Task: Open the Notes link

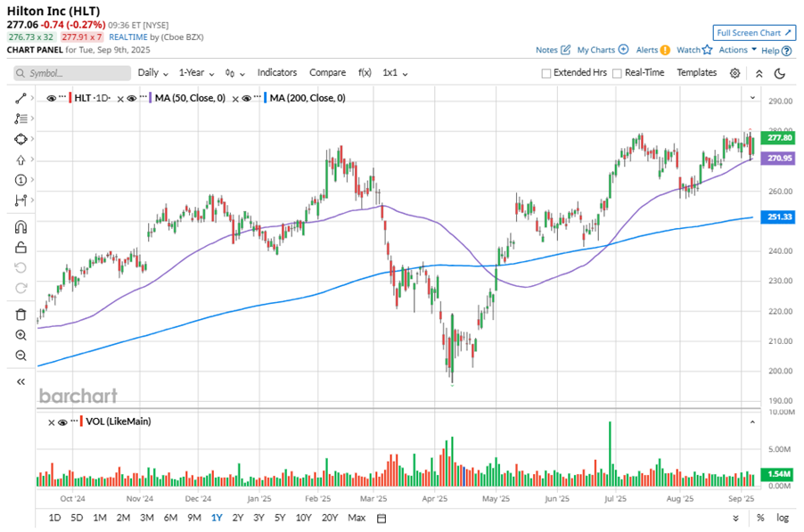Action: click(553, 50)
